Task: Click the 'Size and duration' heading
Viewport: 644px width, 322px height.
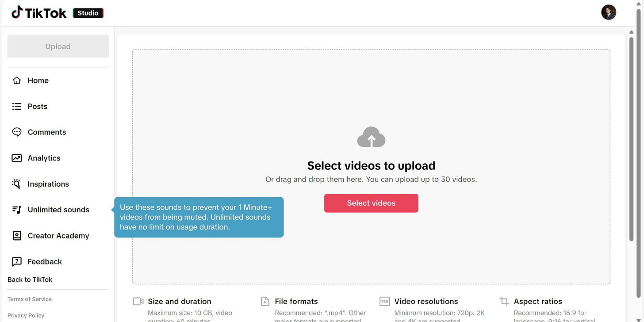Action: pyautogui.click(x=180, y=301)
